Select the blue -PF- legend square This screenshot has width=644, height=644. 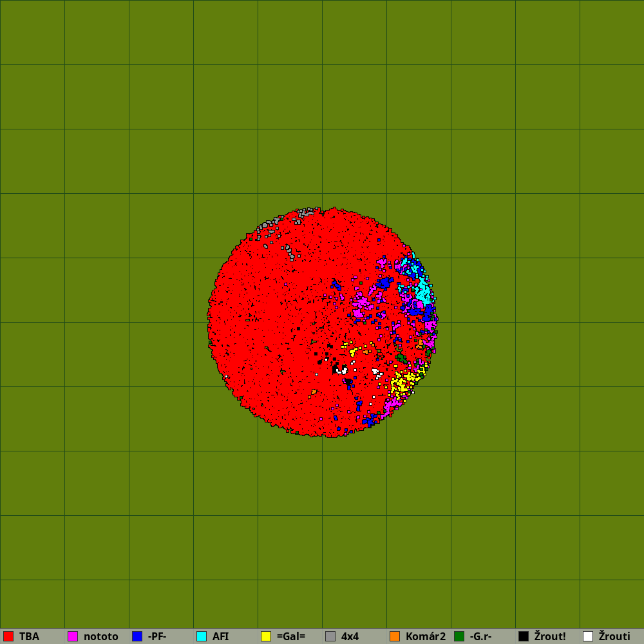click(x=137, y=636)
